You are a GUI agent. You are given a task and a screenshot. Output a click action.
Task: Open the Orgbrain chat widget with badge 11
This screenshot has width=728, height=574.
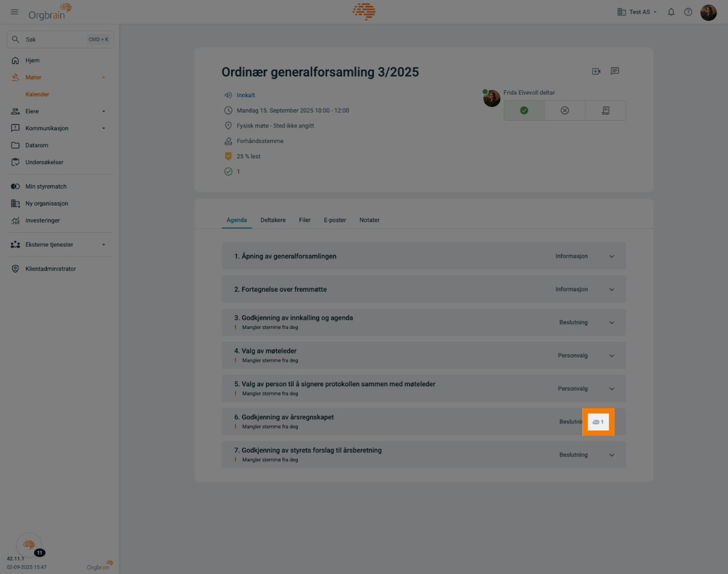click(x=29, y=544)
